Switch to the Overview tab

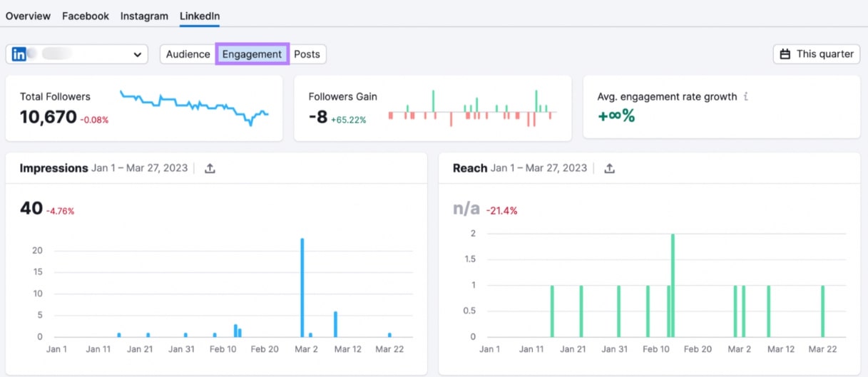coord(28,16)
